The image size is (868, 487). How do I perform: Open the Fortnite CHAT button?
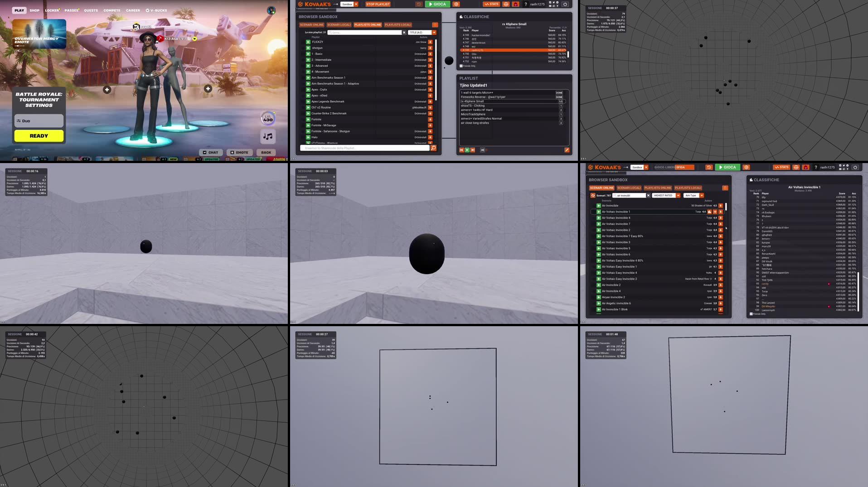point(210,153)
